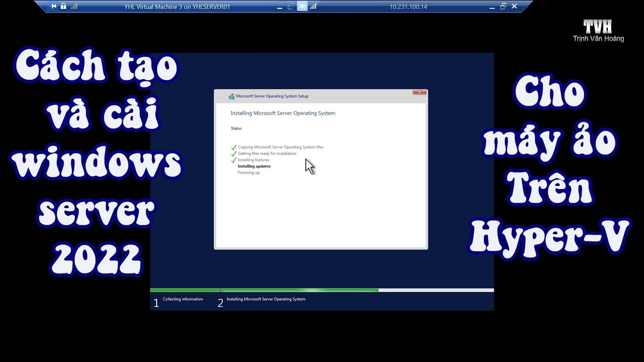The height and width of the screenshot is (362, 644).
Task: Click the phase 2 label at the bottom
Action: (x=266, y=299)
